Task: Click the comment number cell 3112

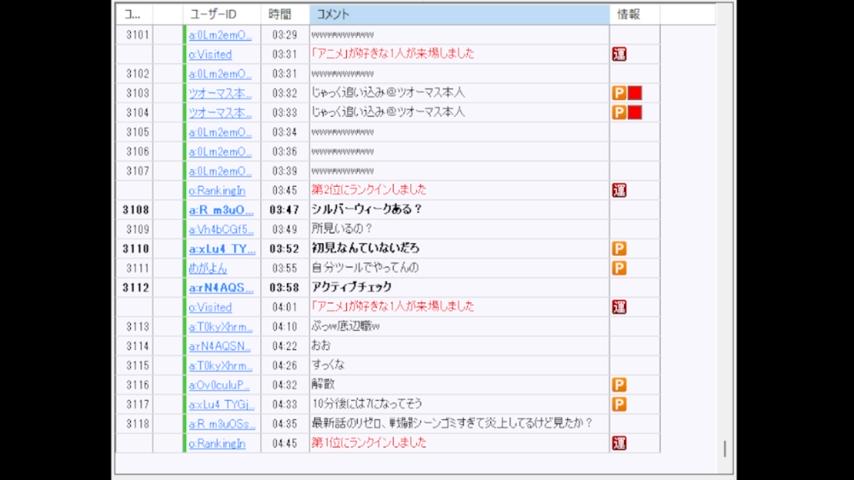Action: click(136, 288)
